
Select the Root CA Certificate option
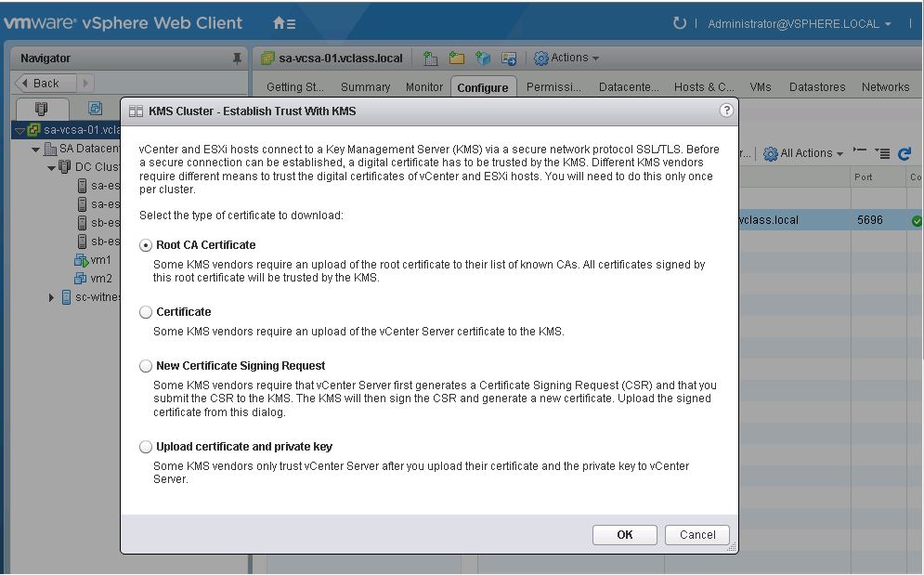146,244
